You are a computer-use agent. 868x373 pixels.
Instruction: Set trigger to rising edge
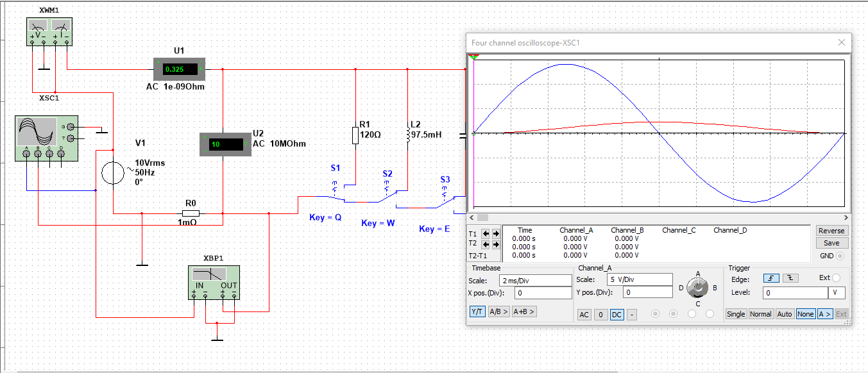(x=770, y=278)
